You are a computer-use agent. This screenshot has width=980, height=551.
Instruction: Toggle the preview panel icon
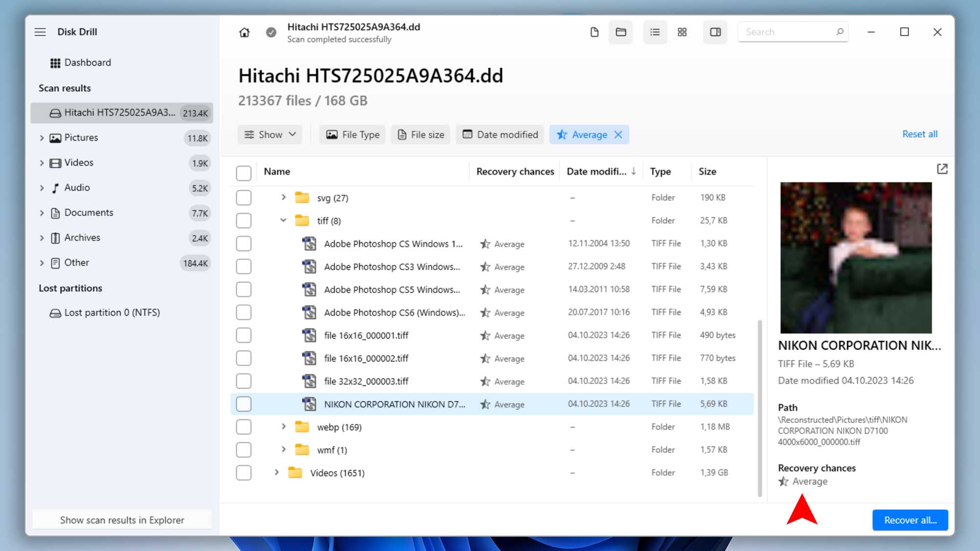715,32
